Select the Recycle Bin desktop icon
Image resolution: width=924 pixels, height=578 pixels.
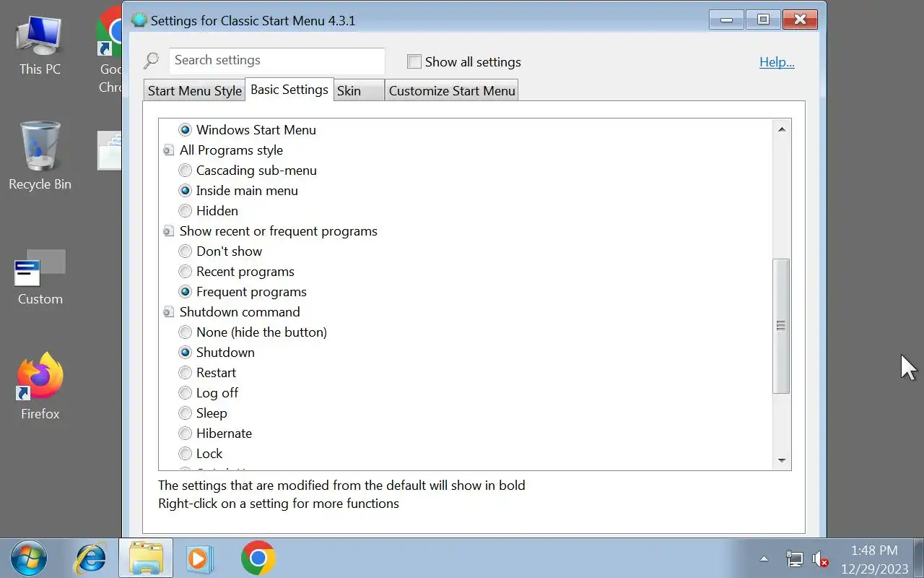click(x=40, y=156)
